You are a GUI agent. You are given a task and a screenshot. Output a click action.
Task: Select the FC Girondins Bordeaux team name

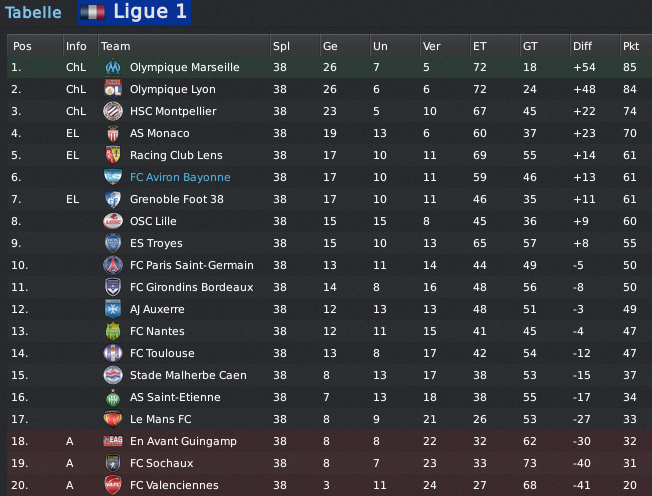click(192, 287)
